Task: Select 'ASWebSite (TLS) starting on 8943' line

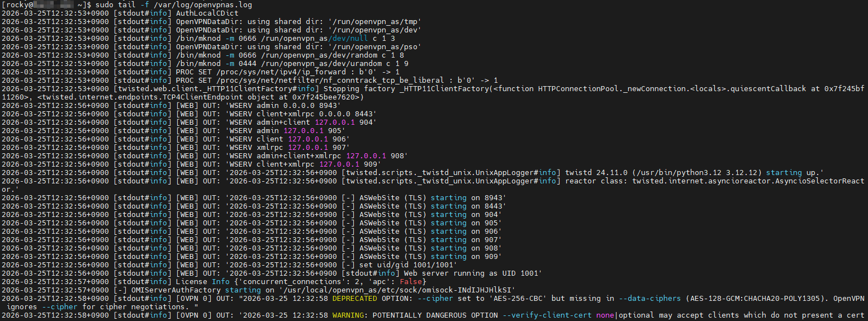Action: (x=254, y=197)
